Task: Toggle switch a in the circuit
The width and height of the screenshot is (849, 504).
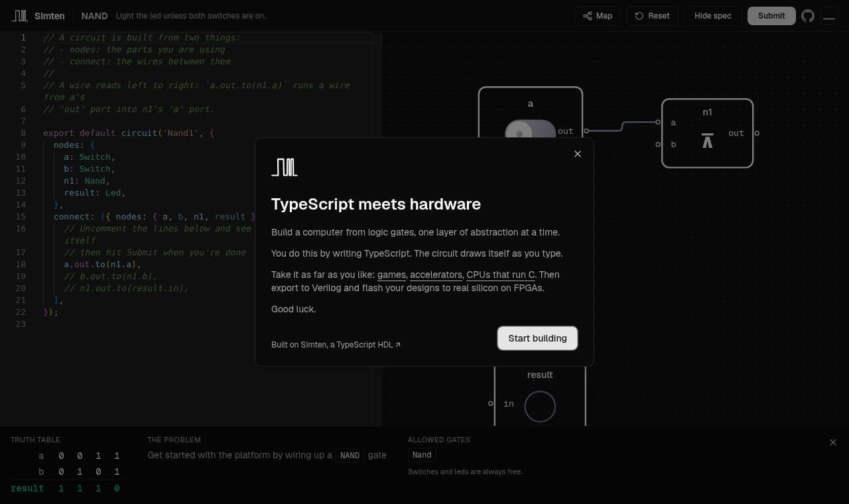Action: click(531, 129)
